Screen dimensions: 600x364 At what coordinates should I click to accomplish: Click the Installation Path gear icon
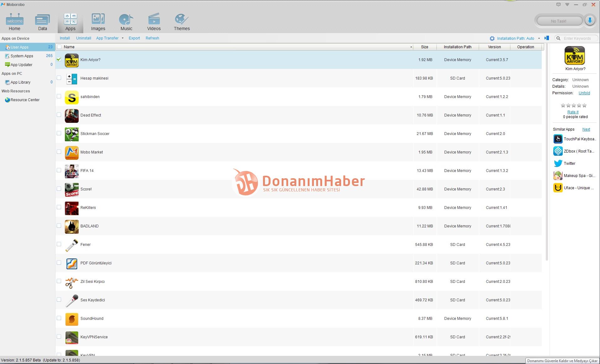coord(492,39)
